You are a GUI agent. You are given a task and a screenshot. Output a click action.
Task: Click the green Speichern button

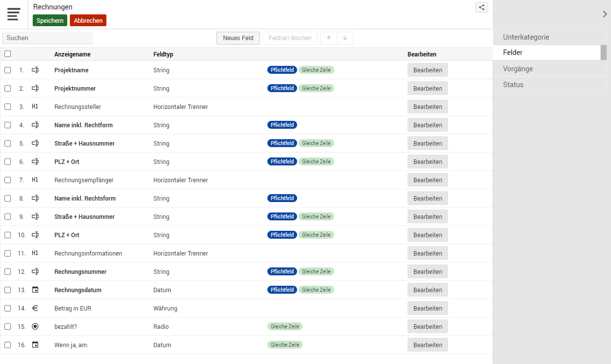50,20
